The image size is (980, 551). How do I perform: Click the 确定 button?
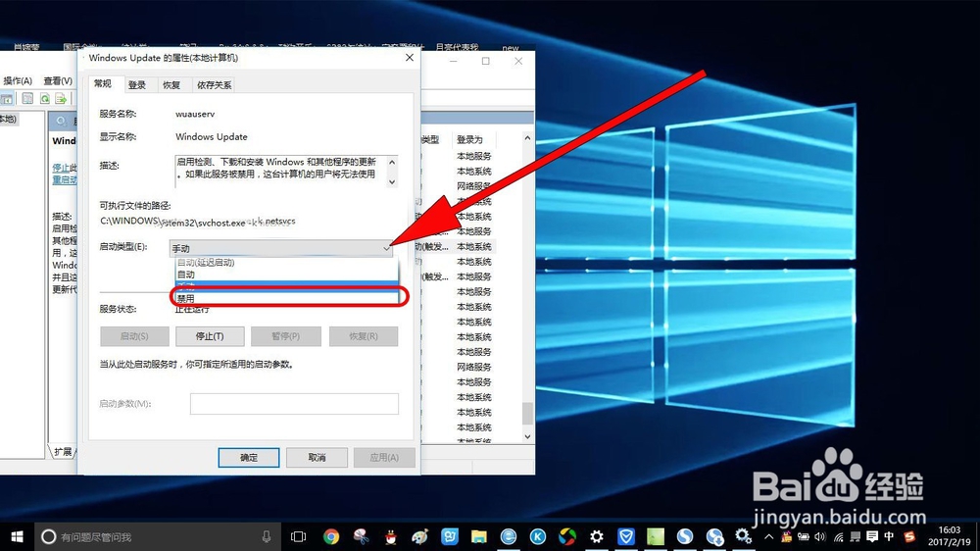point(249,457)
